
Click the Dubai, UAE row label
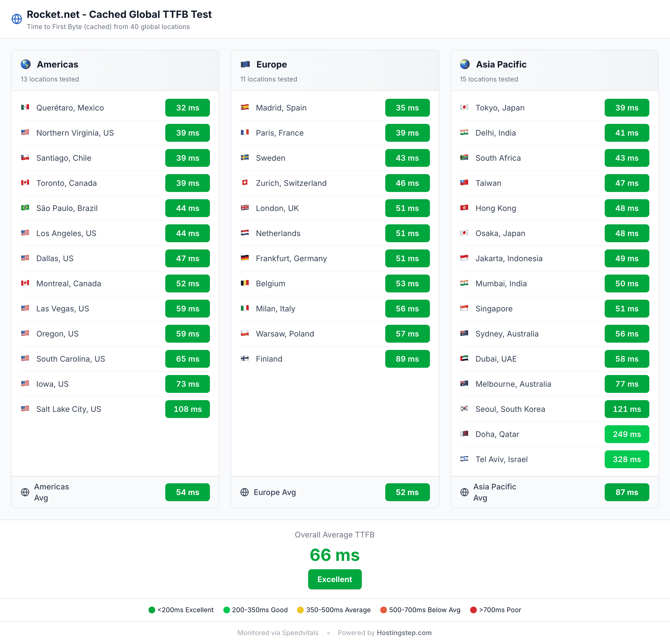[x=496, y=359]
